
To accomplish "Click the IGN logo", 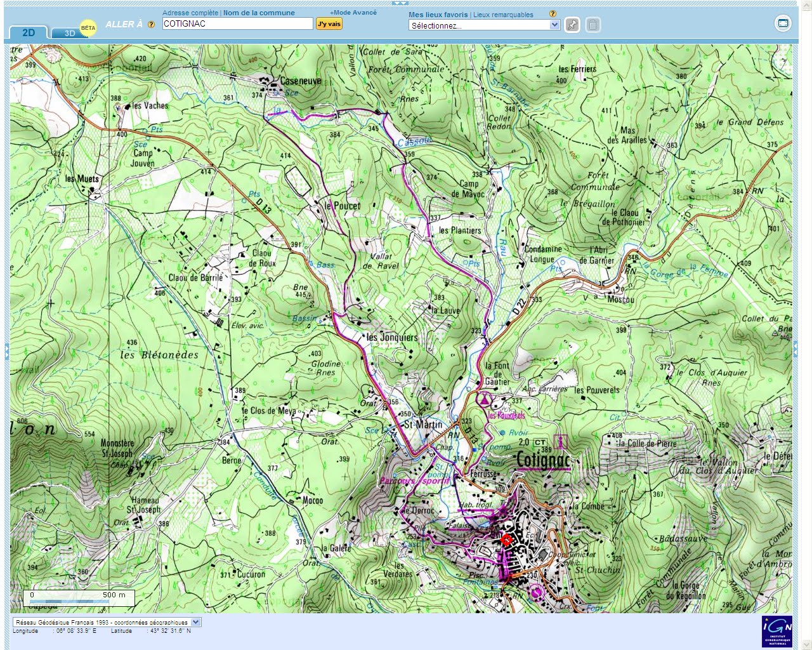I will point(777,631).
